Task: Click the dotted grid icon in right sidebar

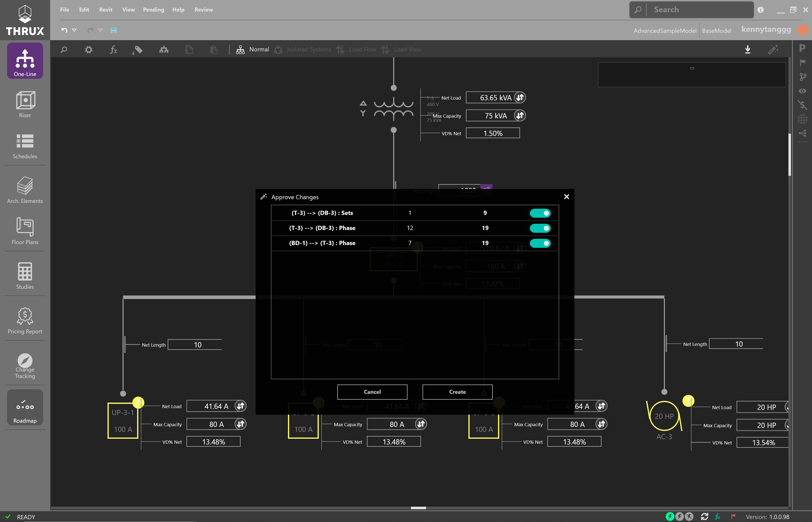Action: pos(802,119)
